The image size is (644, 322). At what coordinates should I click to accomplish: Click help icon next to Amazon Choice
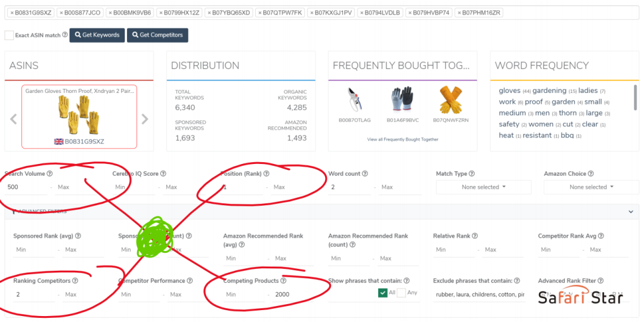pyautogui.click(x=591, y=174)
